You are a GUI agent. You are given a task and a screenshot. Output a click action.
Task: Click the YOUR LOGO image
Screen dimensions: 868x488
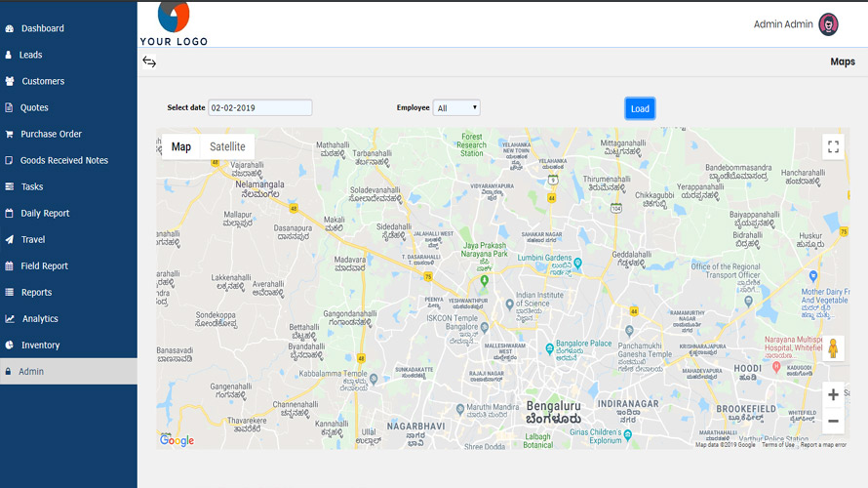[174, 23]
